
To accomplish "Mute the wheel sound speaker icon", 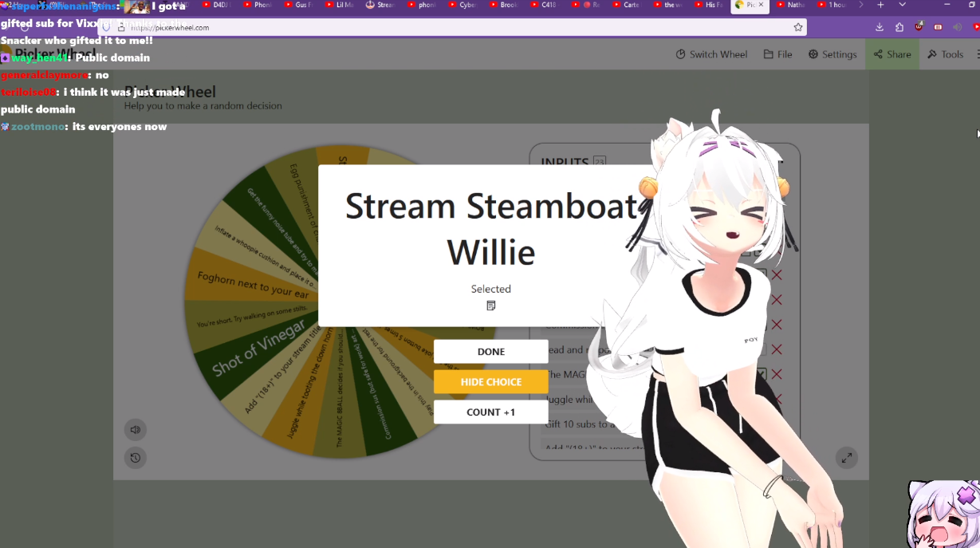I will [x=136, y=430].
